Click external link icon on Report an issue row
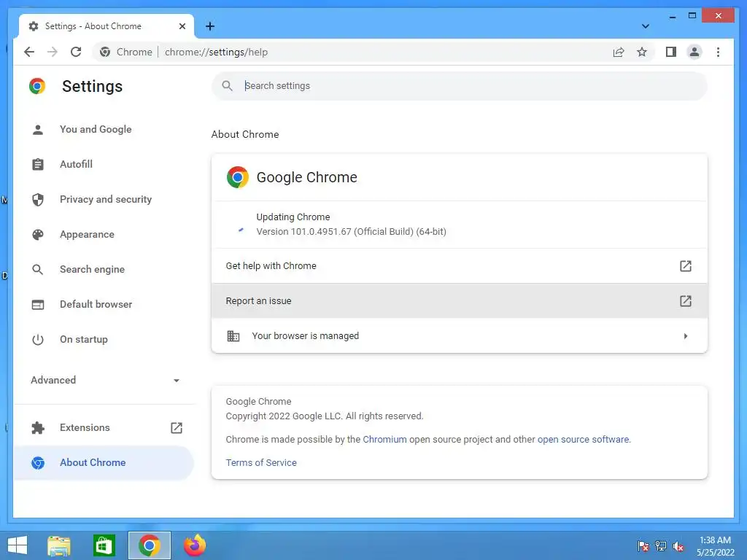This screenshot has height=560, width=747. pyautogui.click(x=685, y=301)
